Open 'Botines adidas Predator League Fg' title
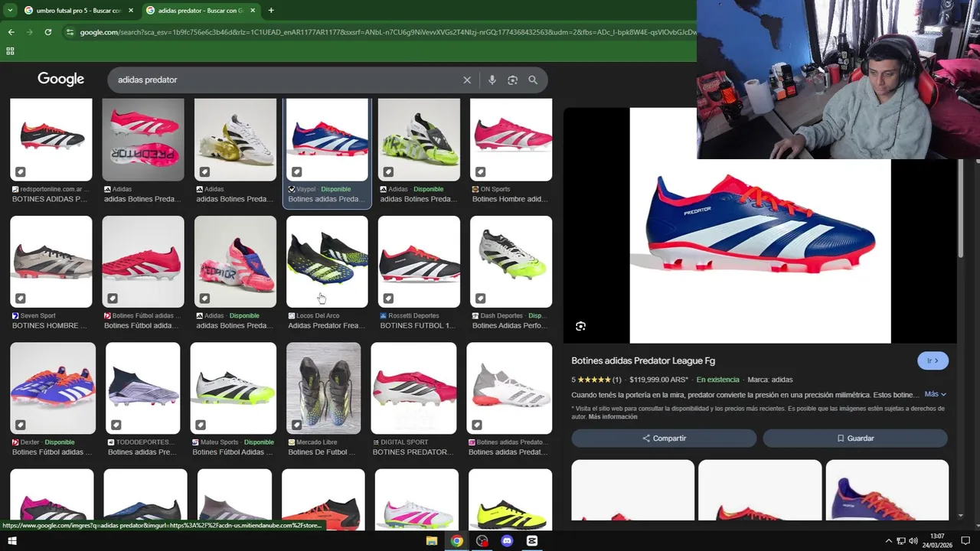 [643, 360]
